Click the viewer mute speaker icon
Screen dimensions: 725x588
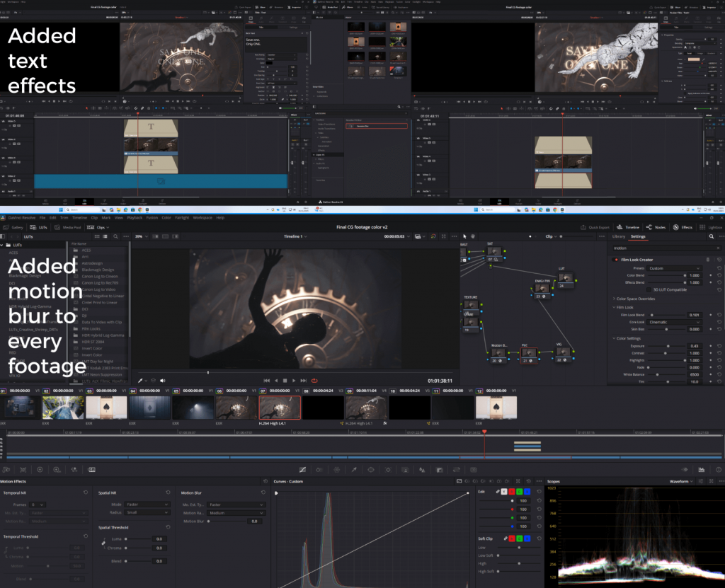(x=163, y=381)
